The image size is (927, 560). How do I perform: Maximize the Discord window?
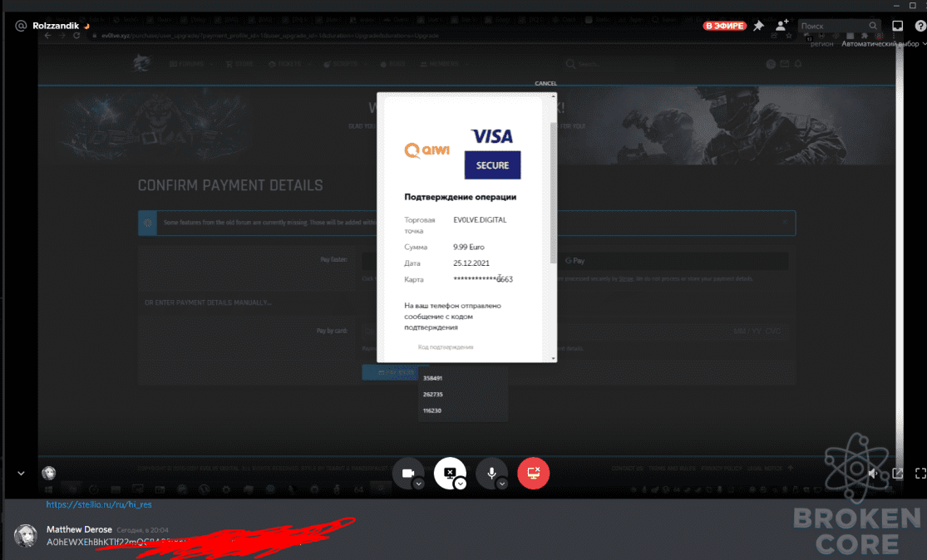[x=913, y=5]
